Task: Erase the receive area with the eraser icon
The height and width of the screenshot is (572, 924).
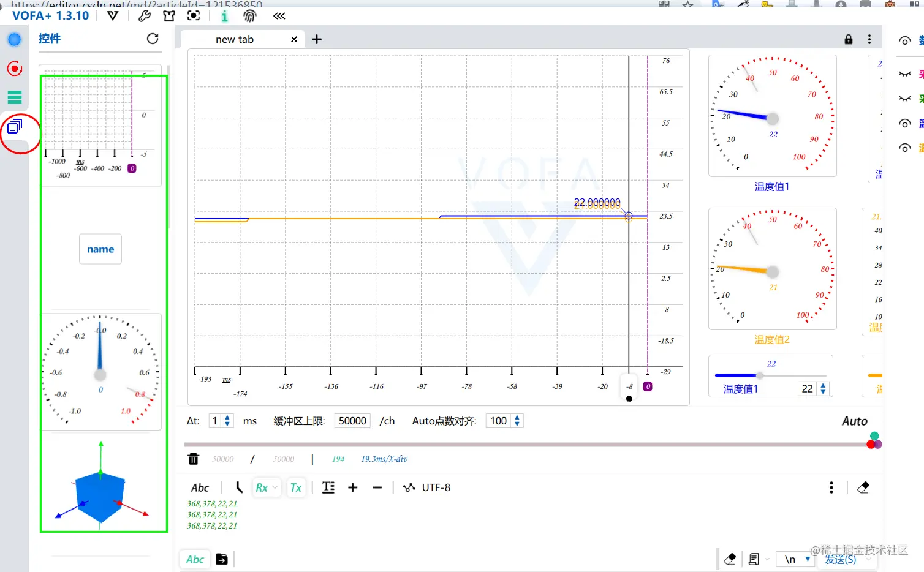Action: 863,487
